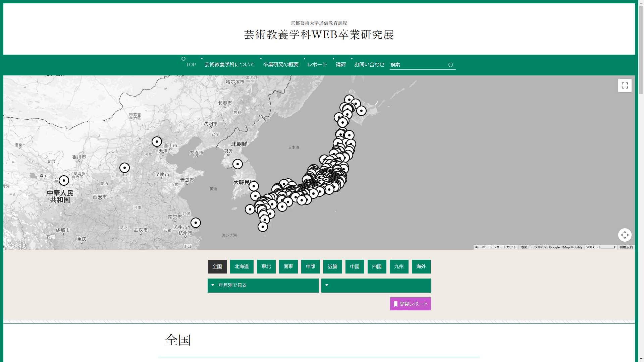Click the search magnifier icon
Viewport: 644px width, 362px height.
[450, 65]
